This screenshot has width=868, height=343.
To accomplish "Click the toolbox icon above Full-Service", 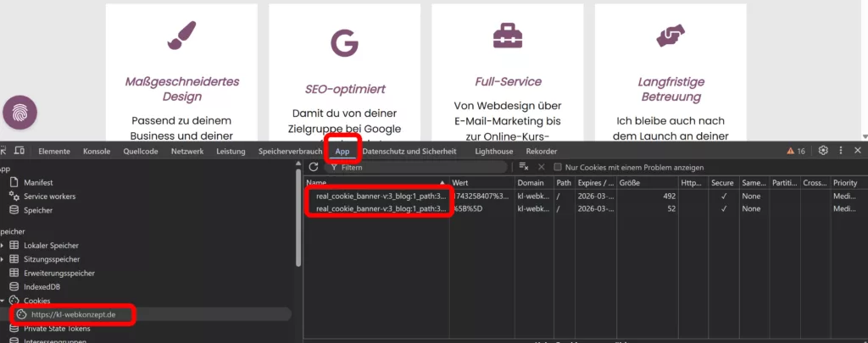I will 508,36.
